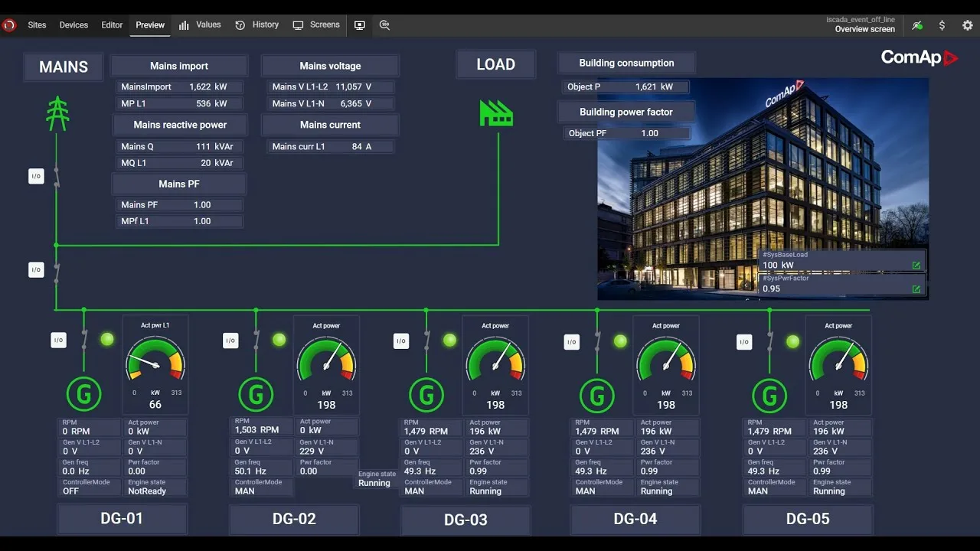The width and height of the screenshot is (980, 551).
Task: Click the fullscreen monitor icon in toolbar
Action: click(x=359, y=25)
